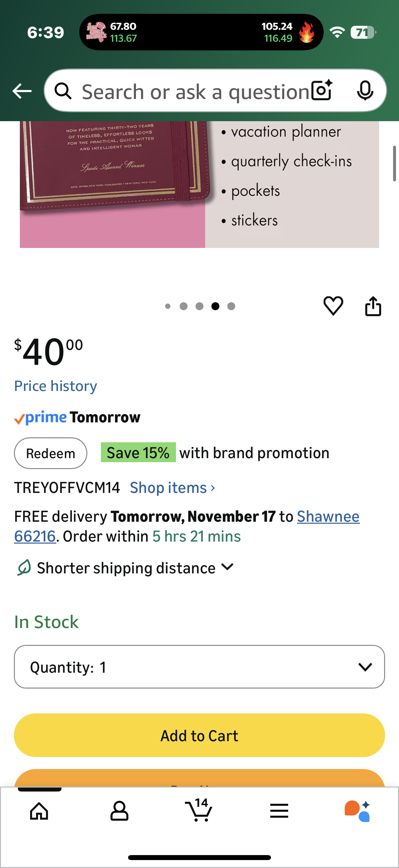Open the Quantity dropdown
Screen dimensions: 399x868
coord(199,667)
